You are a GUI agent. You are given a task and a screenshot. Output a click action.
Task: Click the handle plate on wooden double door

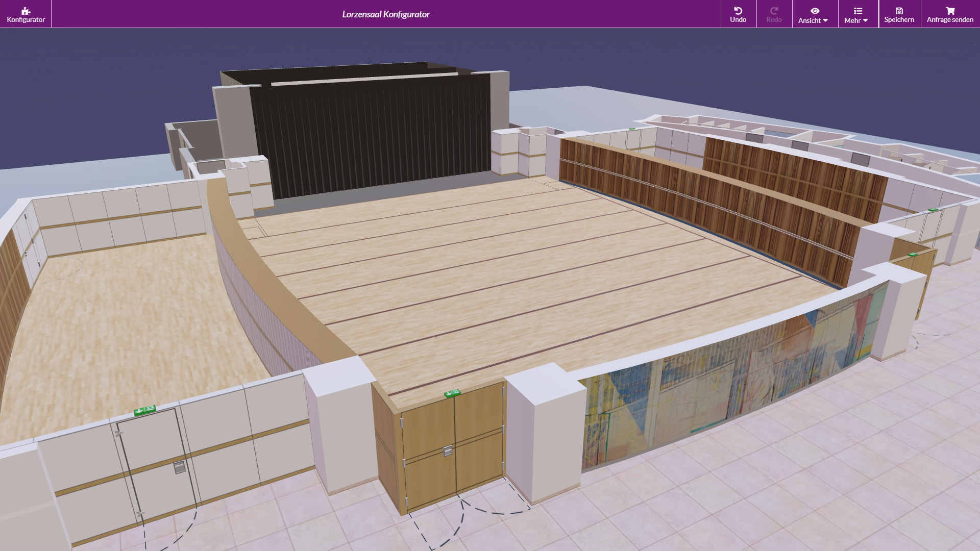pyautogui.click(x=448, y=450)
